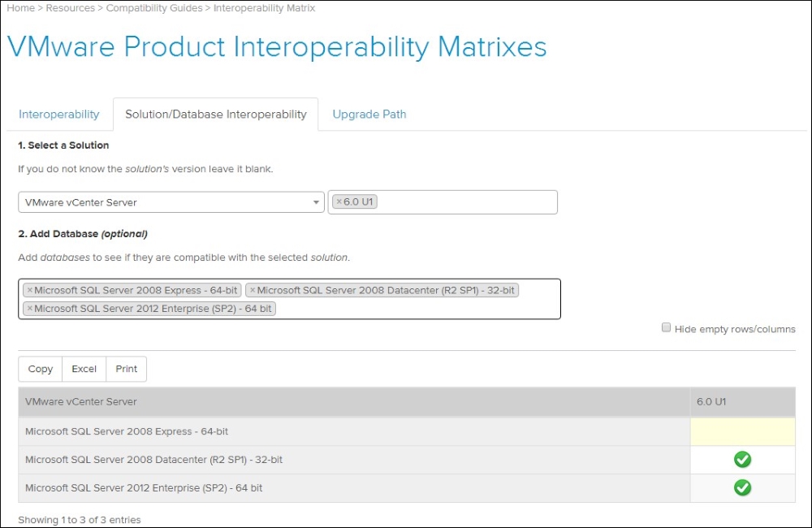Click VMware Product Interoperability Matrixes title
812x528 pixels.
point(277,46)
